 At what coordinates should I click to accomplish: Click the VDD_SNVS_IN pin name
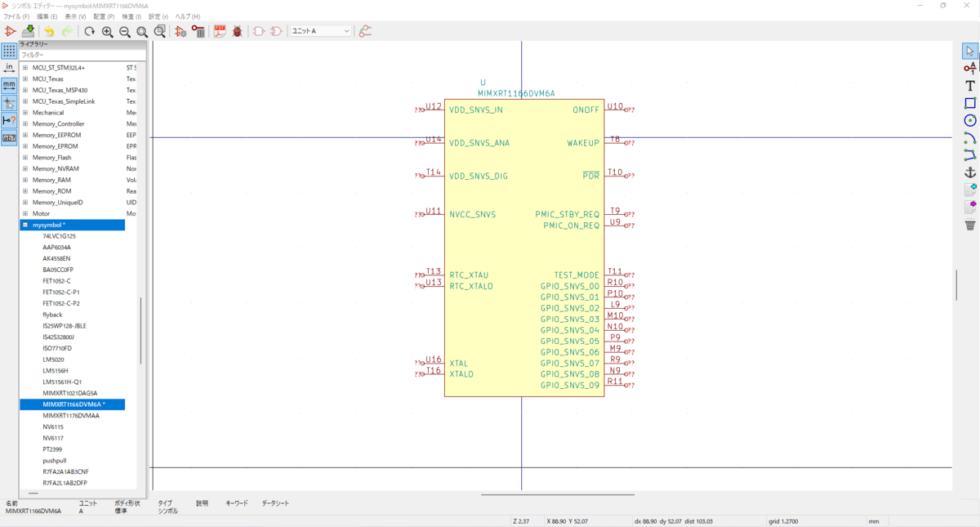476,109
